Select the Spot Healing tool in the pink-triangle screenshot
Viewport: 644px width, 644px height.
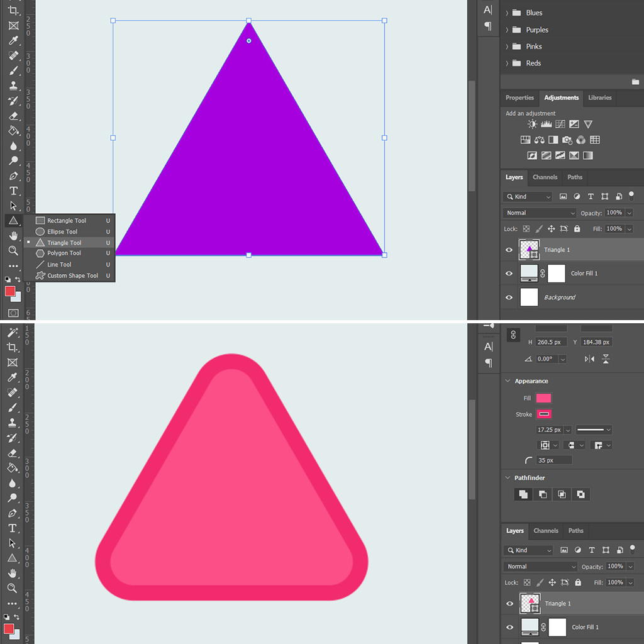(x=13, y=392)
